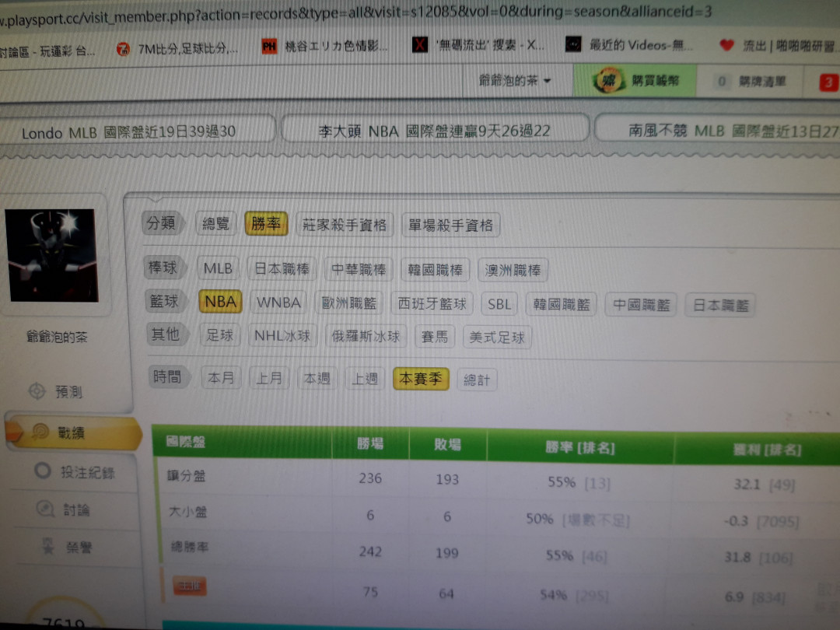
Task: Select the SBL league filter
Action: pyautogui.click(x=499, y=304)
